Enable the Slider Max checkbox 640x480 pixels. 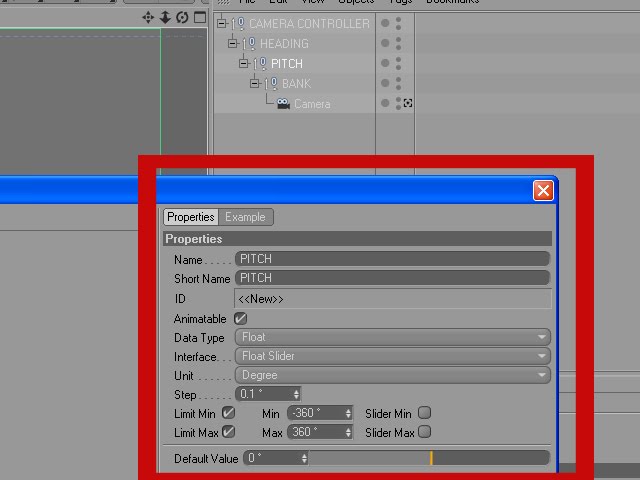[x=424, y=432]
